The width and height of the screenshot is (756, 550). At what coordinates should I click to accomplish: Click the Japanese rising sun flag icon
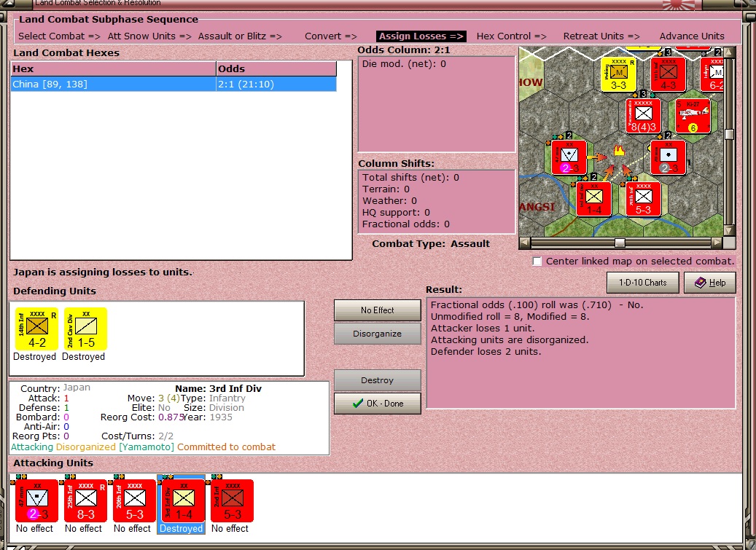679,5
